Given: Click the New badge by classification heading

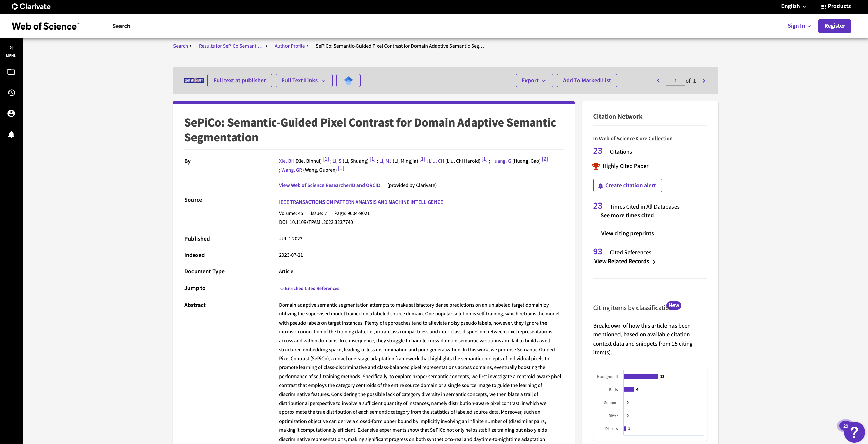Looking at the screenshot, I should point(674,305).
